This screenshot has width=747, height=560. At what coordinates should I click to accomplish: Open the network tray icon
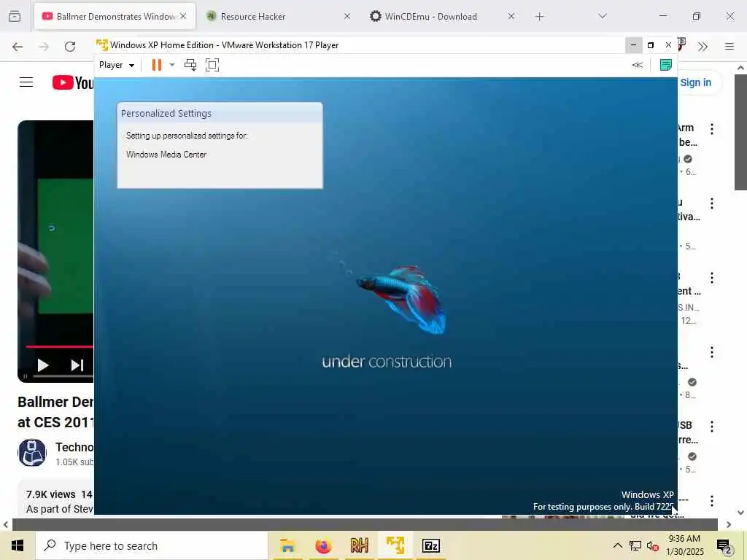[635, 545]
